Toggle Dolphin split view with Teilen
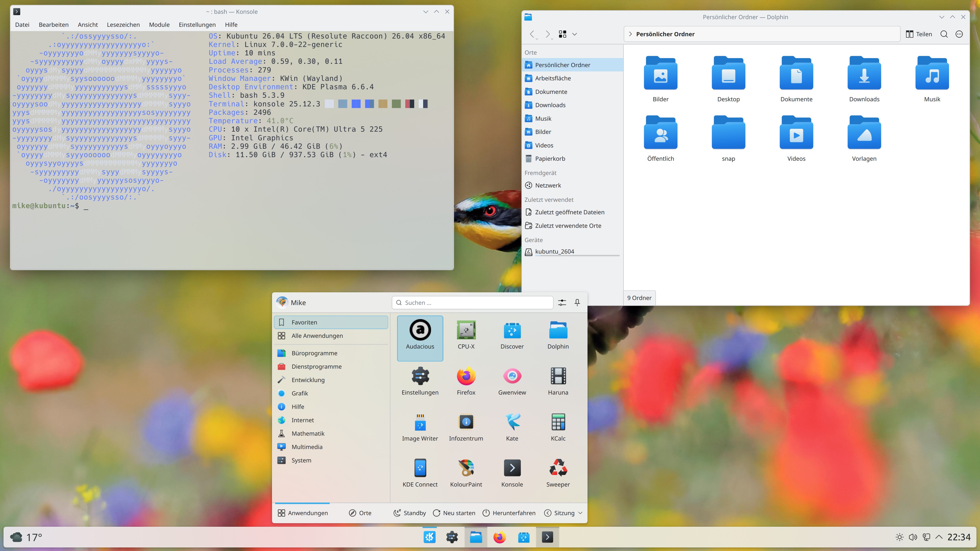Image resolution: width=980 pixels, height=551 pixels. pyautogui.click(x=919, y=34)
